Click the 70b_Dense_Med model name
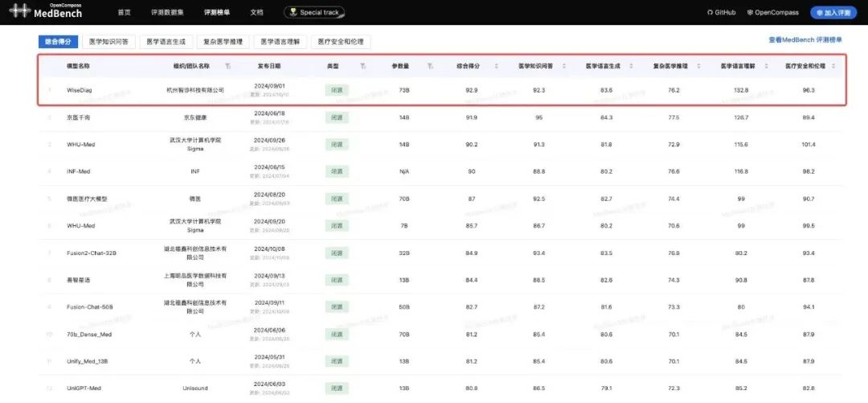This screenshot has height=403, width=868. (x=88, y=335)
